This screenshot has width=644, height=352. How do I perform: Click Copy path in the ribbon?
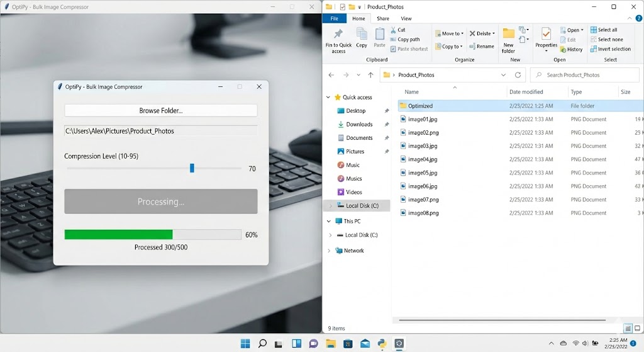(405, 40)
